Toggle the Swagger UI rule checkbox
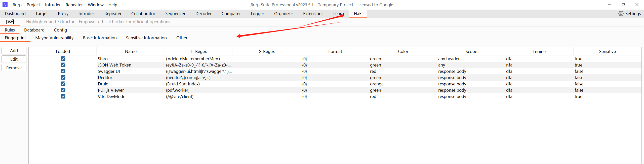This screenshot has height=164, width=644. (63, 71)
